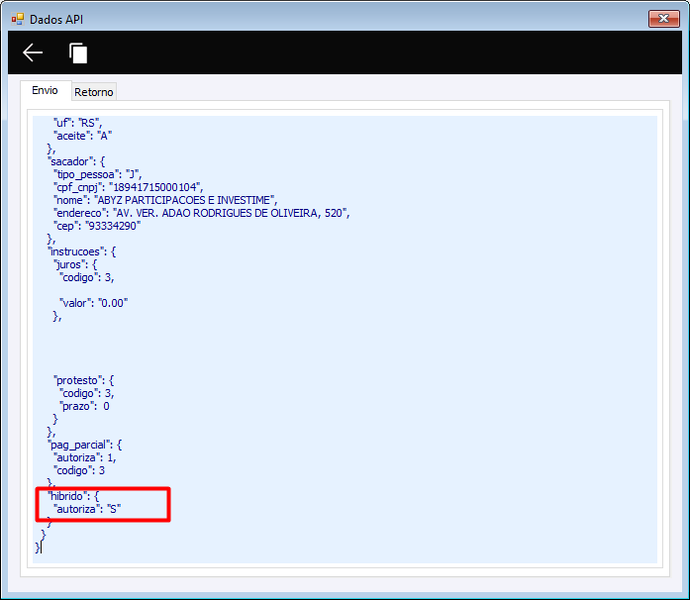The width and height of the screenshot is (690, 600).
Task: Click the "protesto" key line
Action: (84, 380)
